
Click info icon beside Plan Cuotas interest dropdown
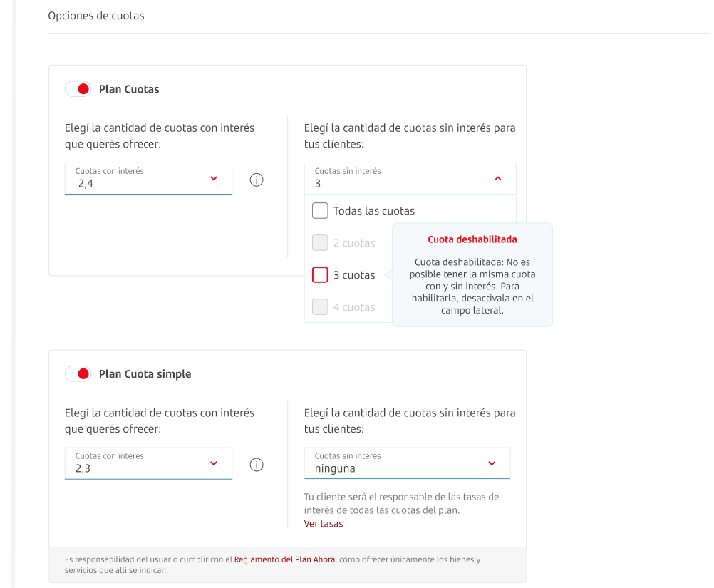coord(257,180)
